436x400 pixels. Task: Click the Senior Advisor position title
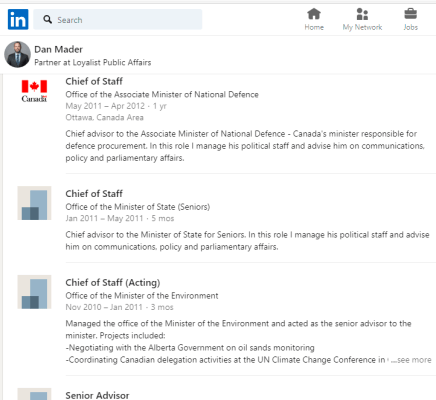[97, 395]
